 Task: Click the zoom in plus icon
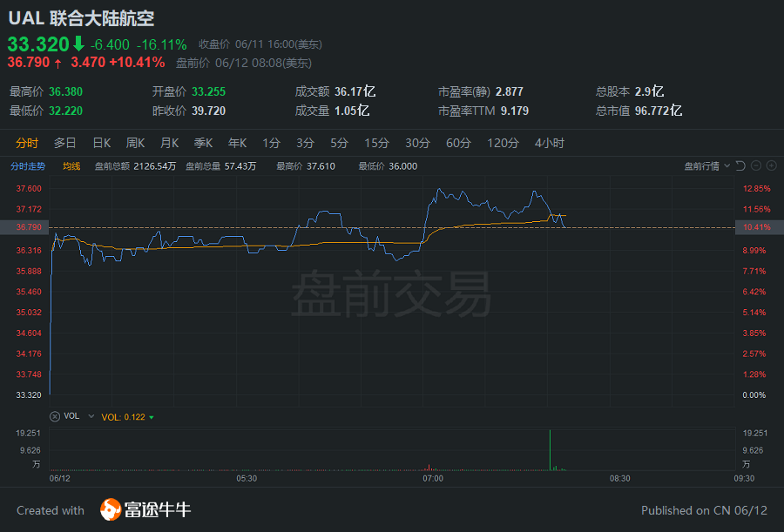point(772,165)
